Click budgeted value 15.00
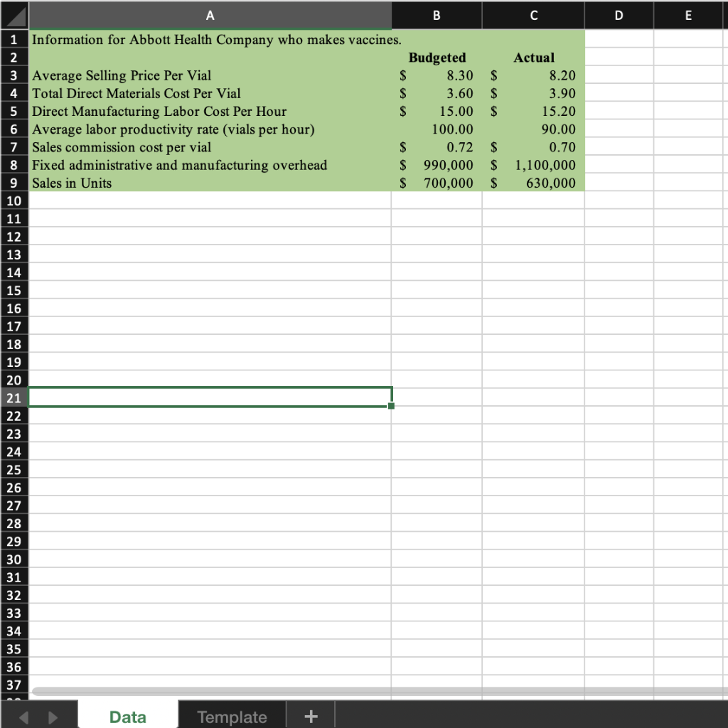 pos(437,112)
